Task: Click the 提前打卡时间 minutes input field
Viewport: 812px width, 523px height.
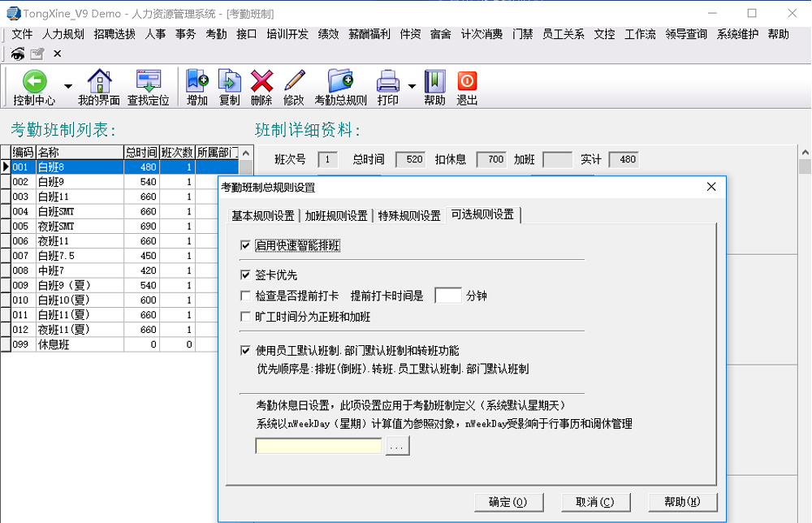Action: pos(448,296)
